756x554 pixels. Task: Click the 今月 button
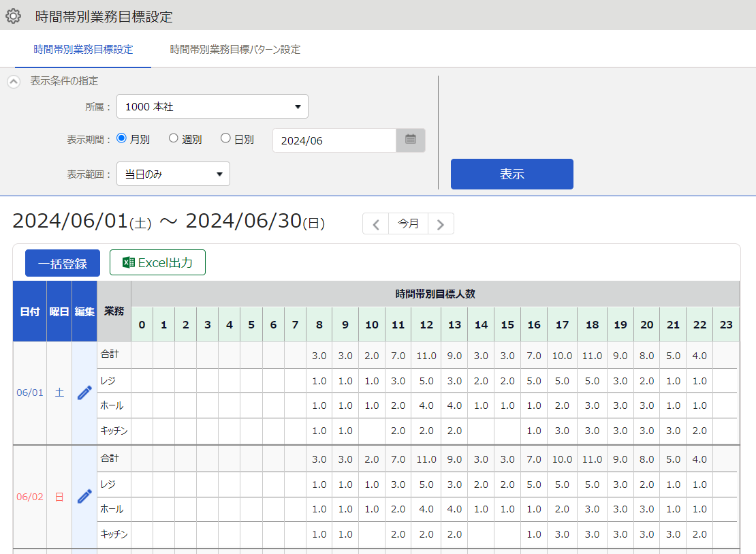coord(408,224)
